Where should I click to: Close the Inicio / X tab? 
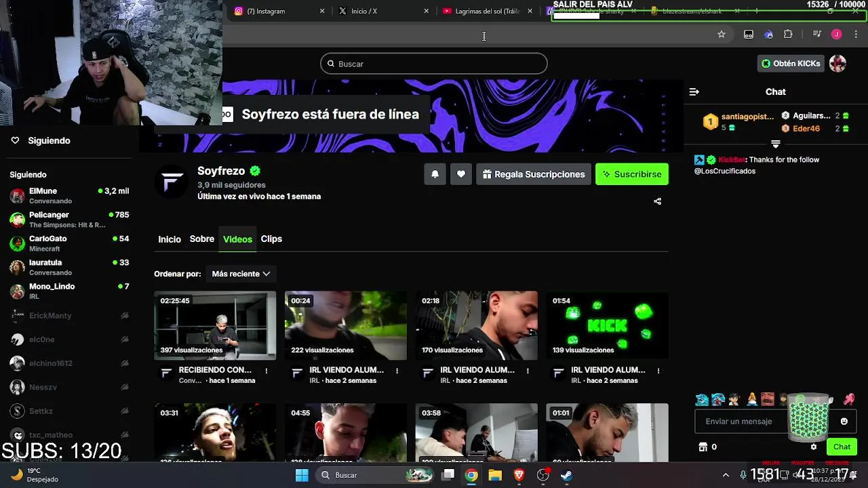427,11
